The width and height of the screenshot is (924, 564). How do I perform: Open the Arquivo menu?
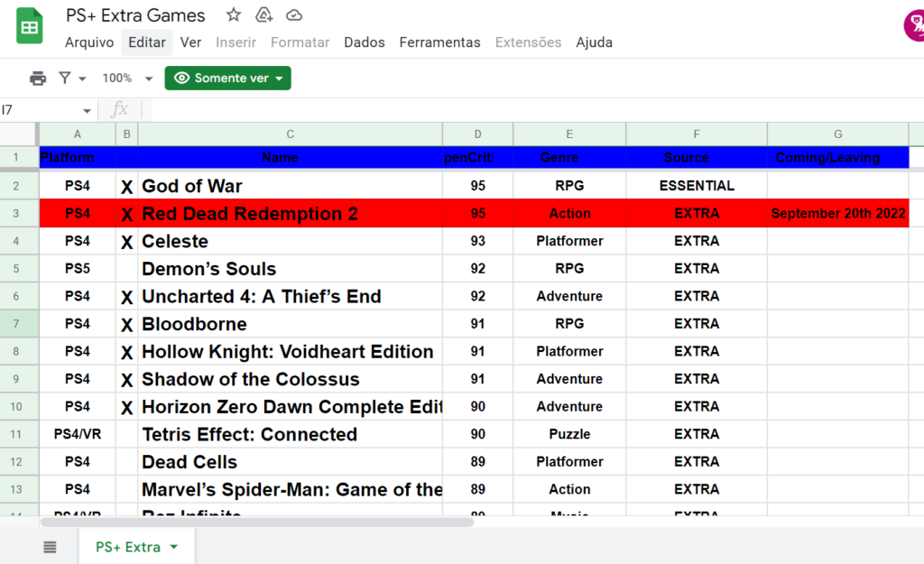(89, 42)
